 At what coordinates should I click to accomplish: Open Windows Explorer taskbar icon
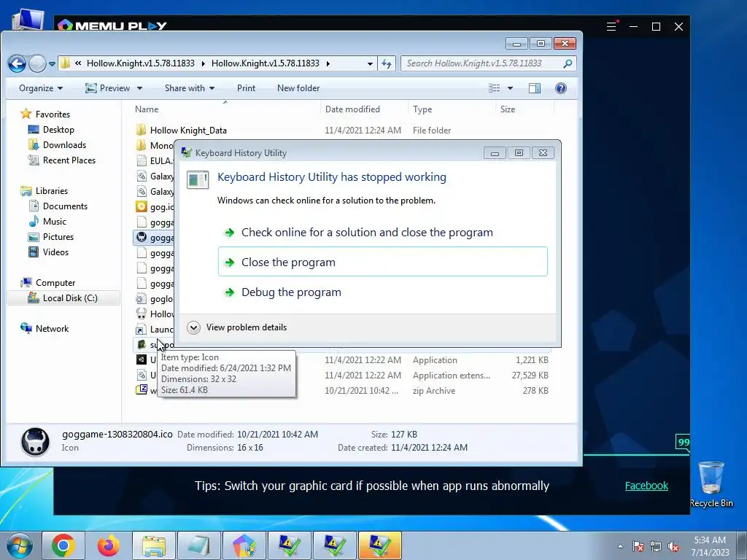[153, 545]
